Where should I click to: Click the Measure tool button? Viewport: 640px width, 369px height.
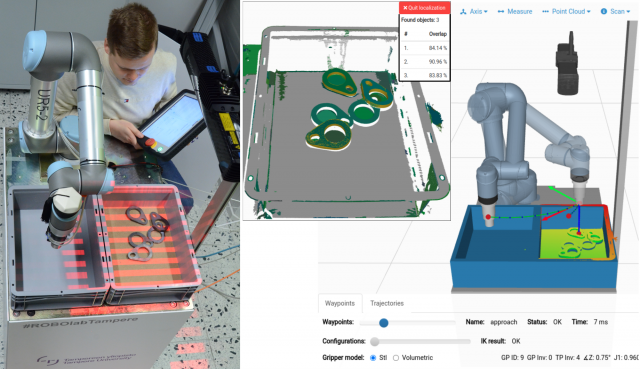click(x=515, y=12)
